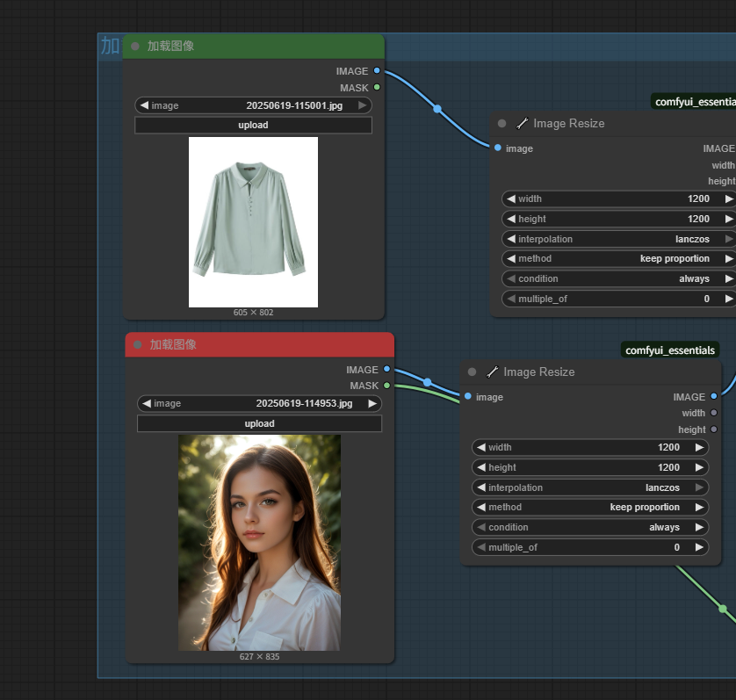736x700 pixels.
Task: Click the MASK output port of the green node
Action: (x=377, y=87)
